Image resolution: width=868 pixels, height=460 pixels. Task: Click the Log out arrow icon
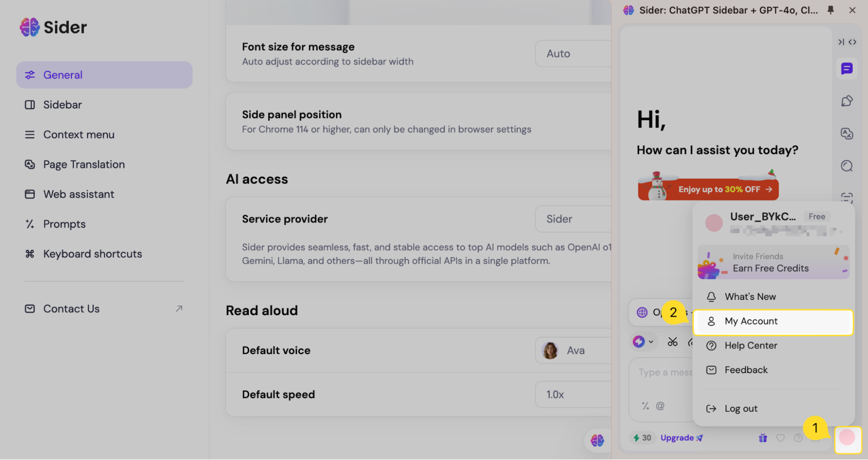coord(711,409)
